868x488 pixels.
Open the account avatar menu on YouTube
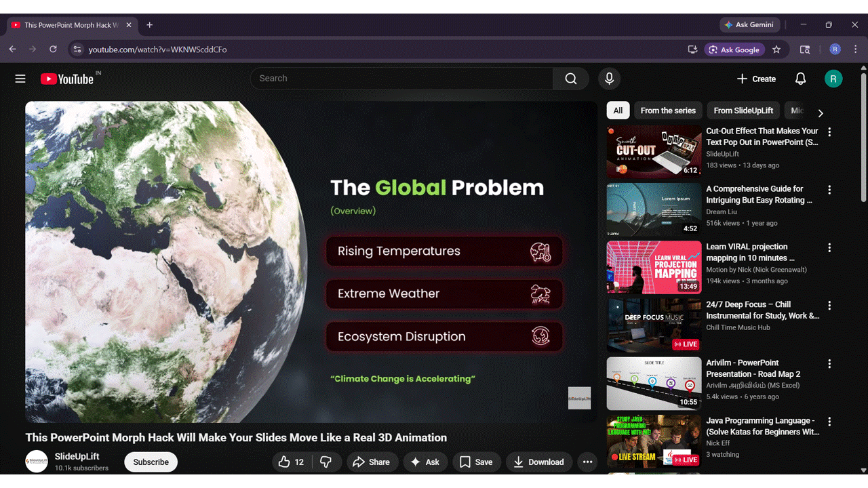click(833, 79)
